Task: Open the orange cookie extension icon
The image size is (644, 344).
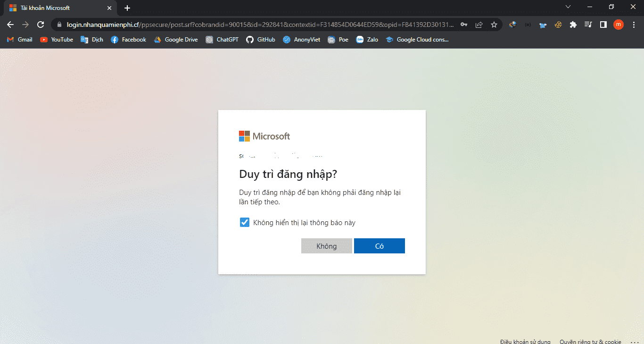Action: click(558, 25)
